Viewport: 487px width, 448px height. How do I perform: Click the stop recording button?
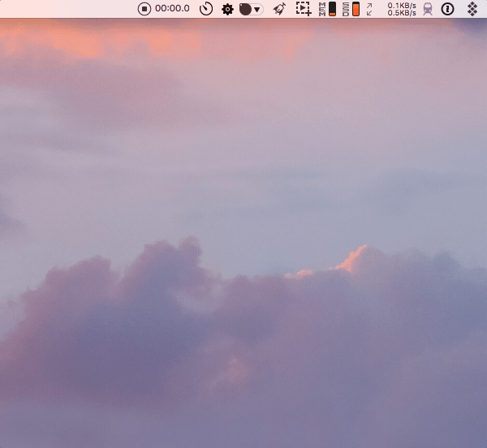pos(144,9)
